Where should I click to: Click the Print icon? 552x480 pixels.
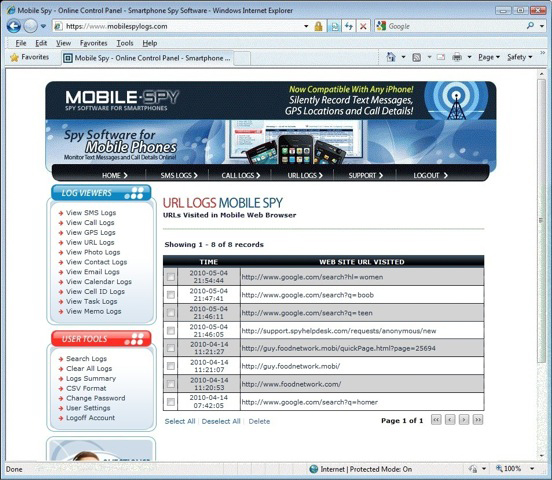click(x=457, y=57)
